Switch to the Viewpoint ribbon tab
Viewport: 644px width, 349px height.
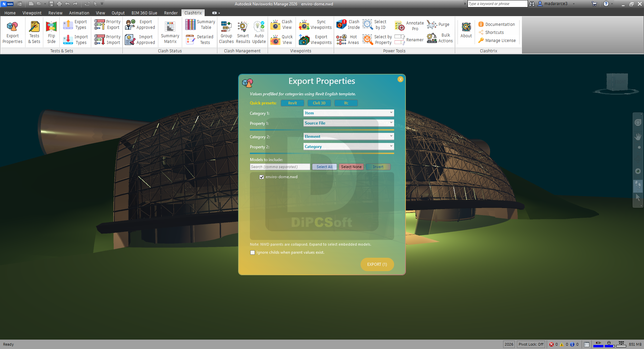pyautogui.click(x=32, y=13)
